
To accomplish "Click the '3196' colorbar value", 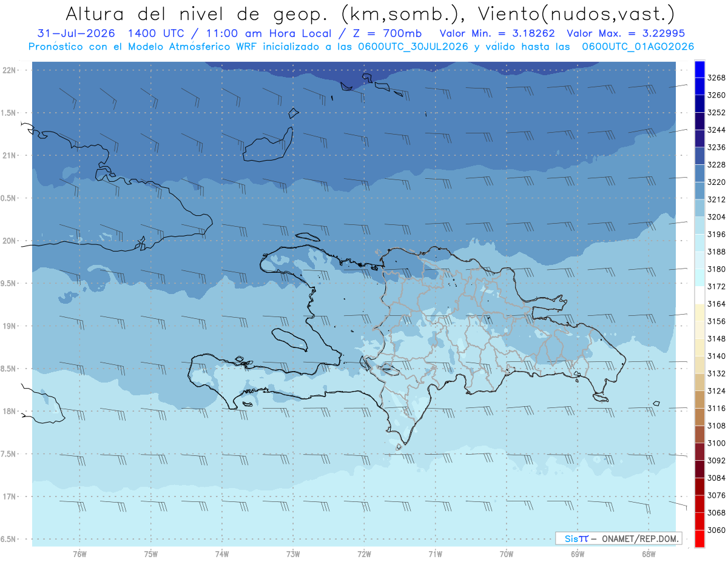I will pos(716,234).
